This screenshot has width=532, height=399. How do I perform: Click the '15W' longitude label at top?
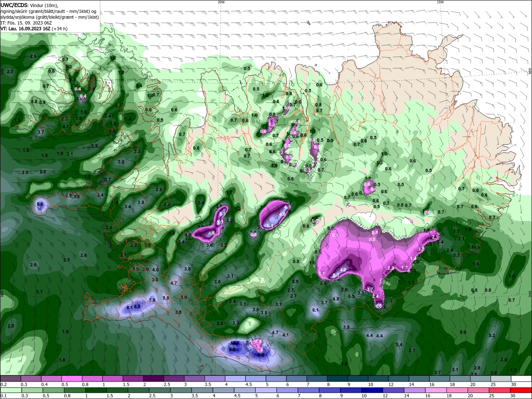pos(440,2)
